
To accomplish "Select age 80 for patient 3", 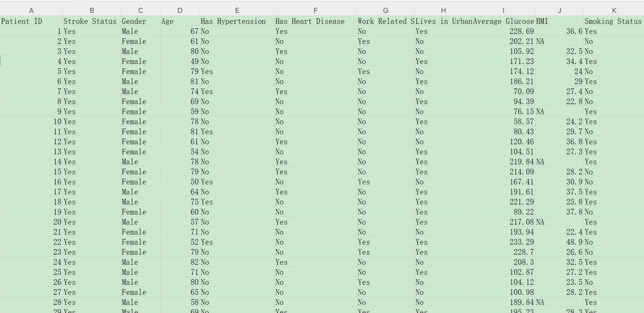I will click(x=180, y=51).
